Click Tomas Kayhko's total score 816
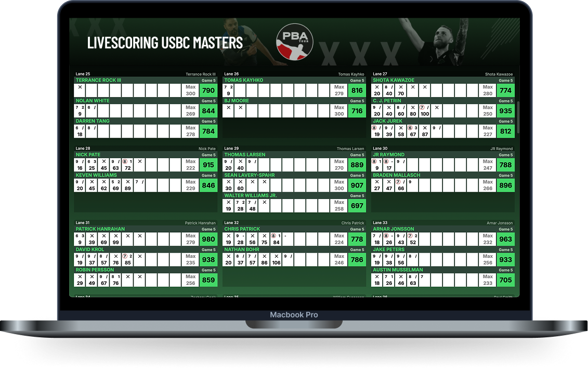This screenshot has width=588, height=370. (x=357, y=90)
